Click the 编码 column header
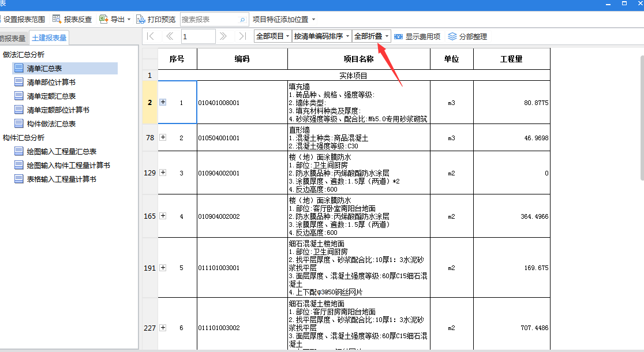 coord(242,59)
